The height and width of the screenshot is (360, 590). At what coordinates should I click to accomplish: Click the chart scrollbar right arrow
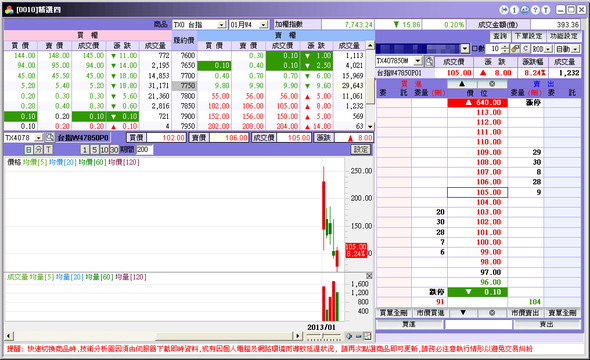[298, 336]
